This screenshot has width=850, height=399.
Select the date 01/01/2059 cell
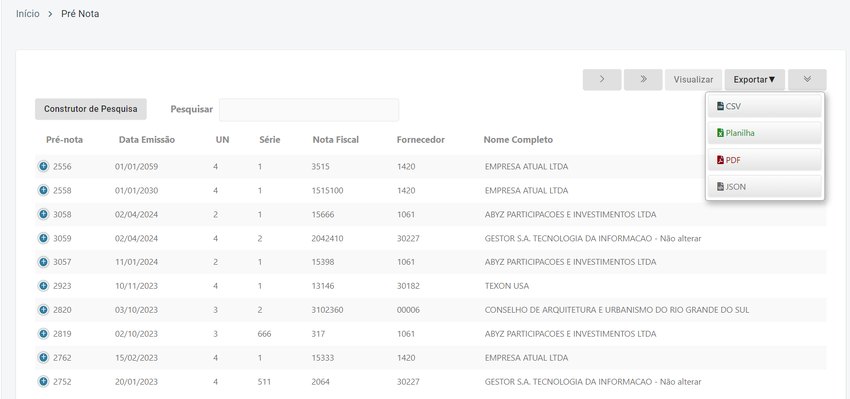click(137, 166)
